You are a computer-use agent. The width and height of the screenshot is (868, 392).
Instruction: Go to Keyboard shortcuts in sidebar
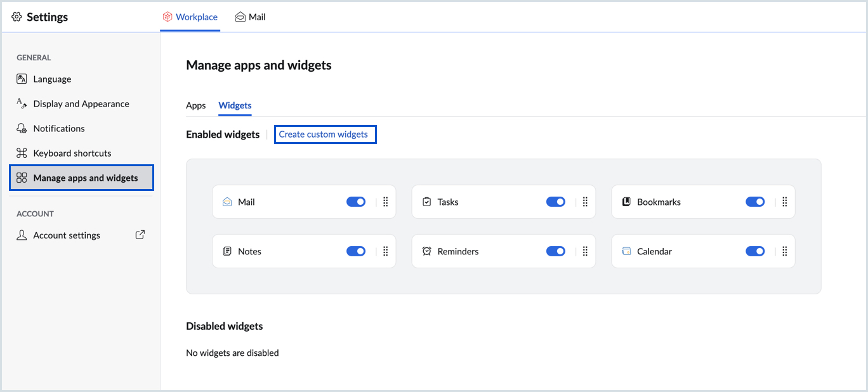click(x=72, y=153)
